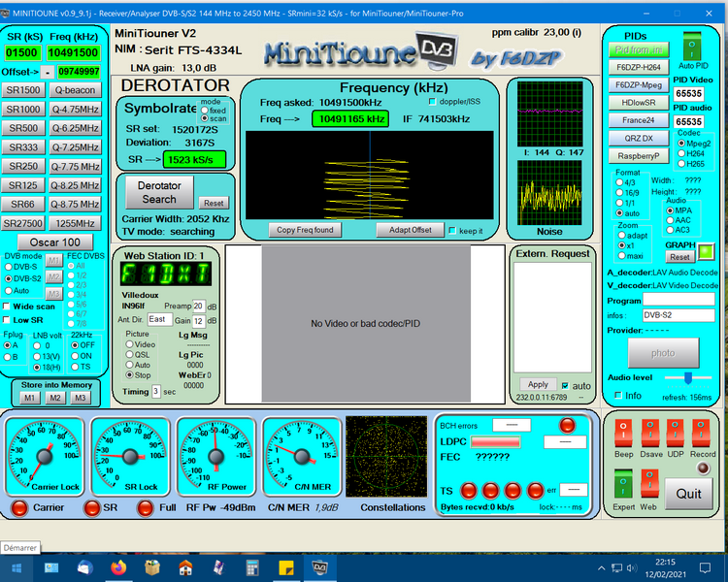The image size is (728, 582).
Task: Check the keep it checkbox
Action: (452, 231)
